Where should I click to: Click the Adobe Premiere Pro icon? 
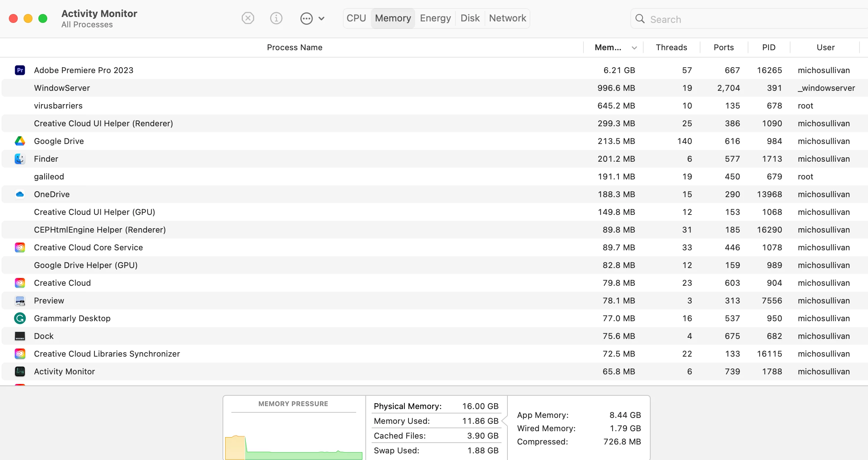[x=20, y=70]
